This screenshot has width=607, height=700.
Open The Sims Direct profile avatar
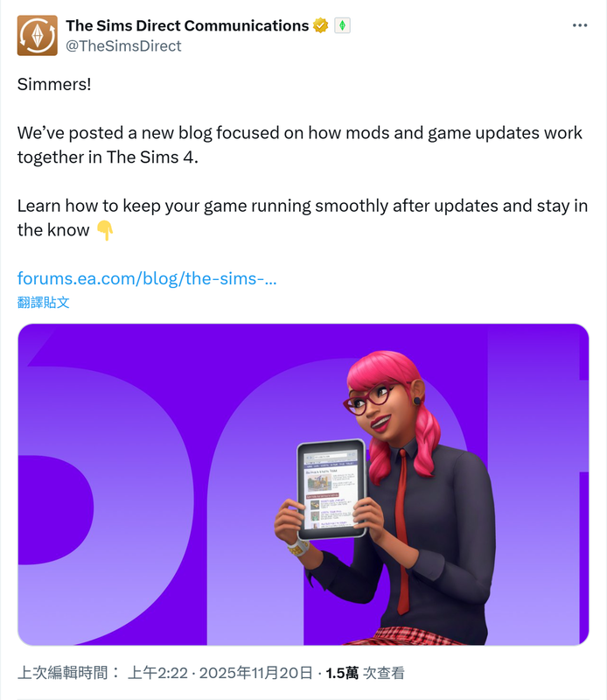(x=38, y=35)
